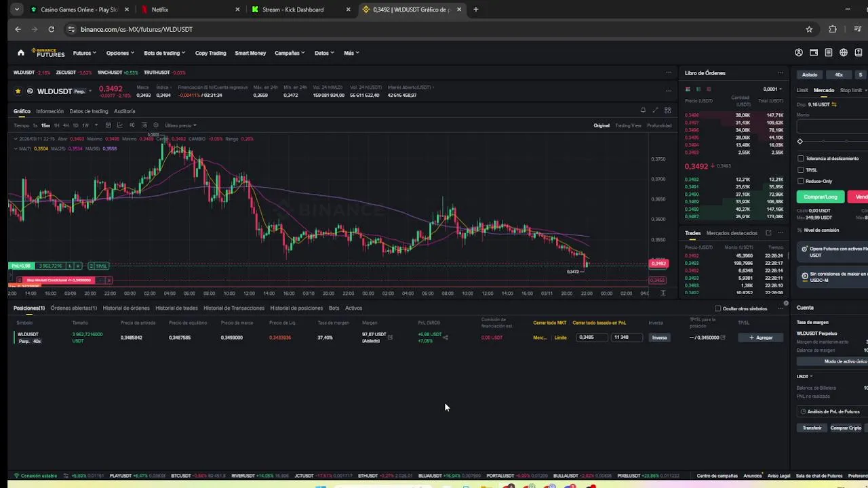Open wallet icon in header

coord(814,53)
